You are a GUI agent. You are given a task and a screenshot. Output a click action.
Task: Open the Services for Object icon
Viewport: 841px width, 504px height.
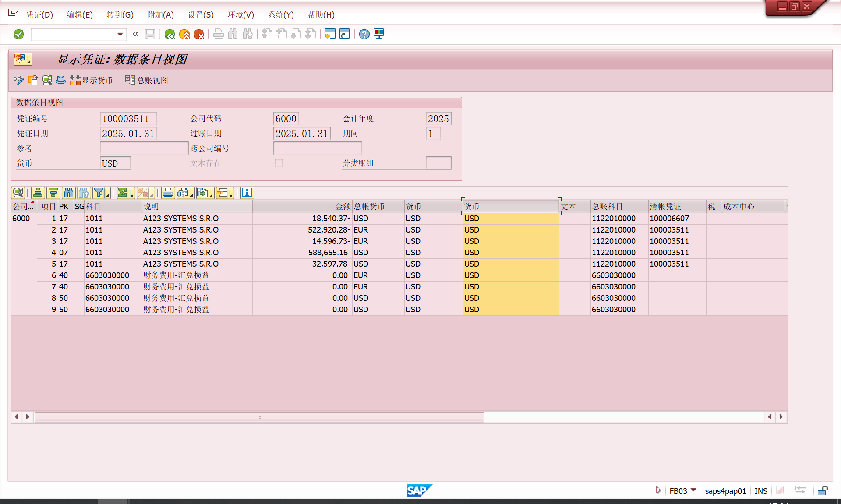(22, 59)
